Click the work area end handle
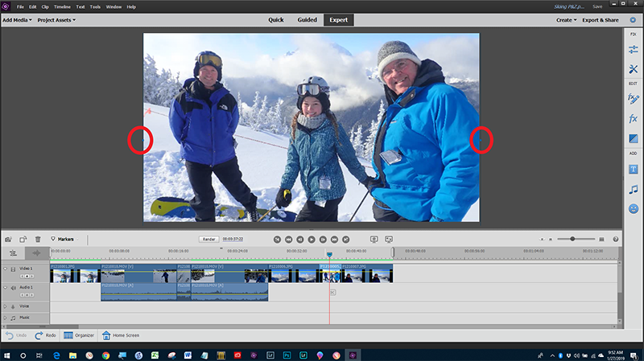Image resolution: width=644 pixels, height=361 pixels. [x=393, y=252]
